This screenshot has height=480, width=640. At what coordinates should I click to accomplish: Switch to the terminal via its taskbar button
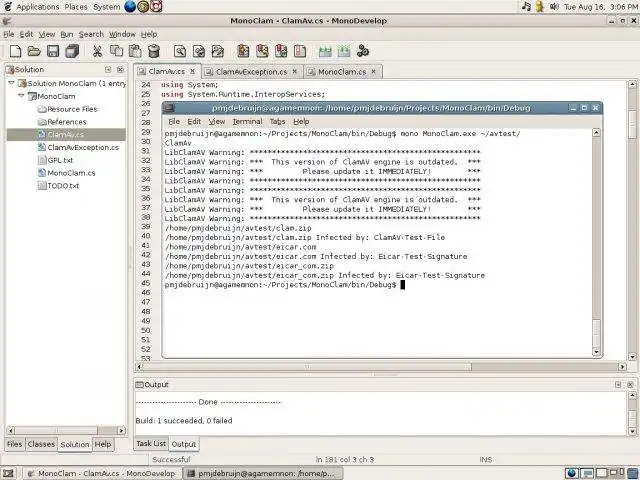(262, 473)
